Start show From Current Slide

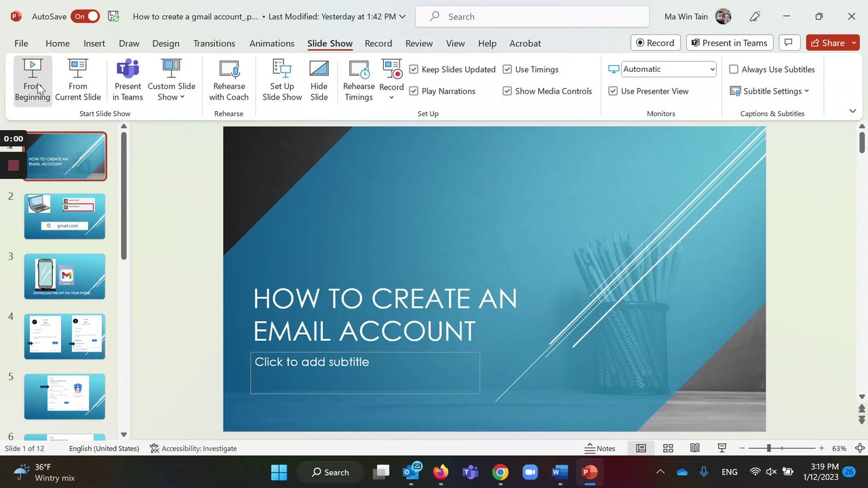point(78,80)
